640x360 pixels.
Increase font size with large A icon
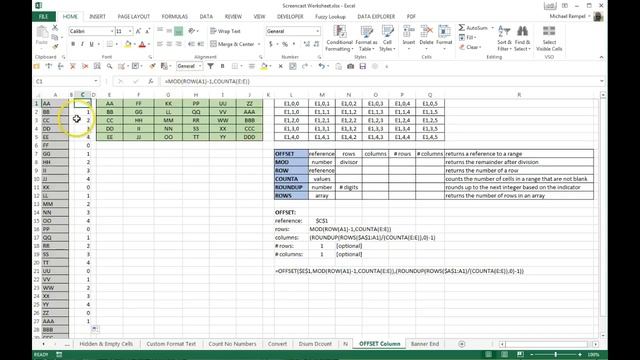(138, 31)
